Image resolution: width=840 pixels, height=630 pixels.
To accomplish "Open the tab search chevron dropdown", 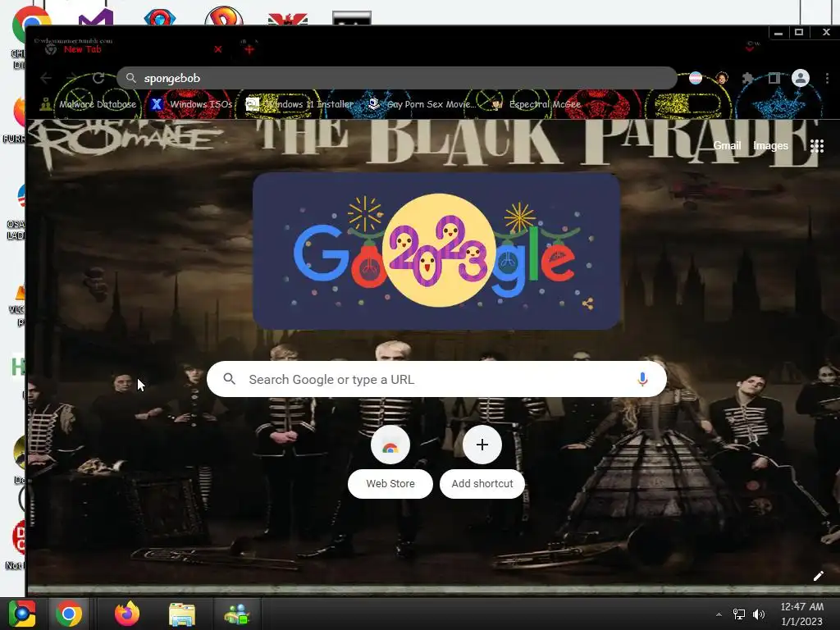I will click(750, 48).
